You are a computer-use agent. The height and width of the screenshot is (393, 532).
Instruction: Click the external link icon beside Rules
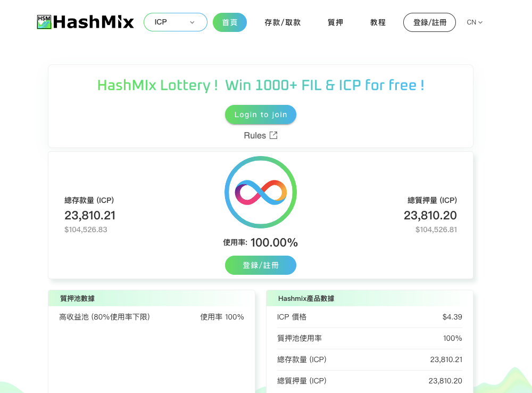coord(273,136)
